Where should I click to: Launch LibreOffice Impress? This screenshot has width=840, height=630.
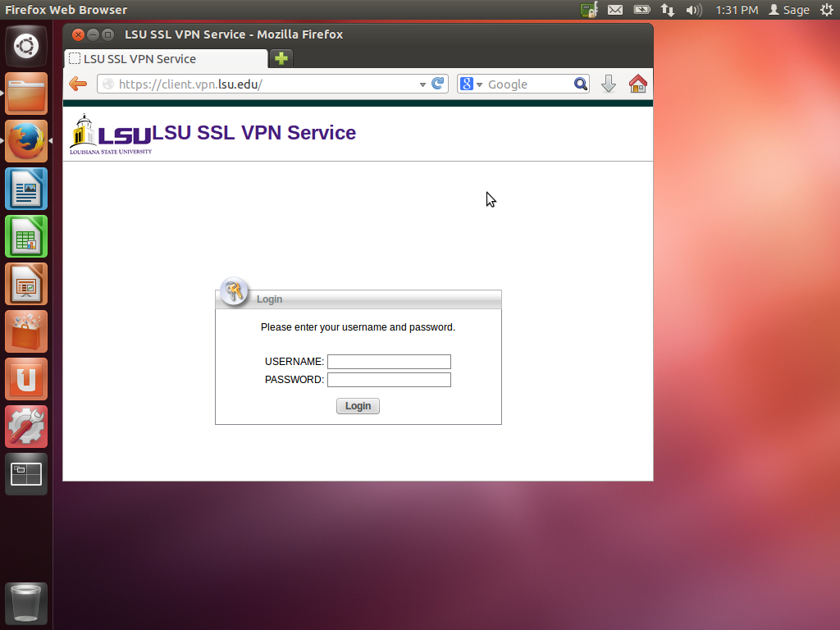[26, 284]
